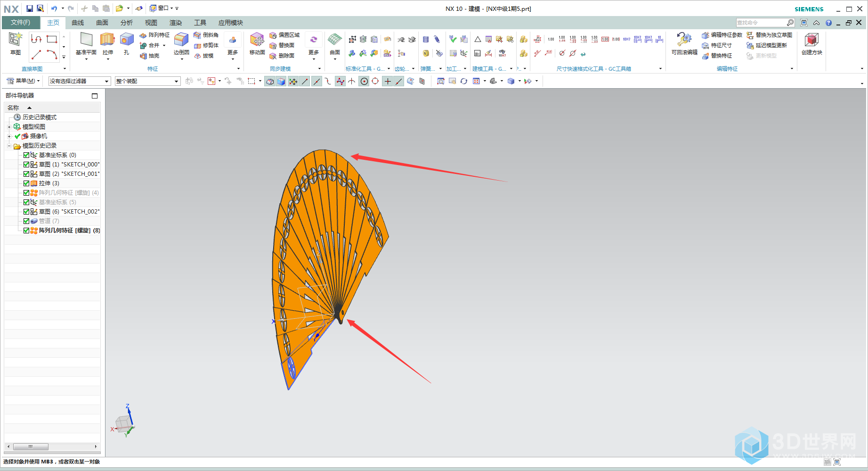Click the 替换面 replace face tool
The height and width of the screenshot is (471, 868).
coord(282,45)
